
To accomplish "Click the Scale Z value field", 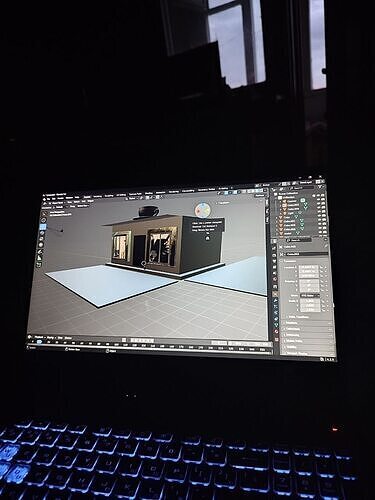I will tap(310, 310).
